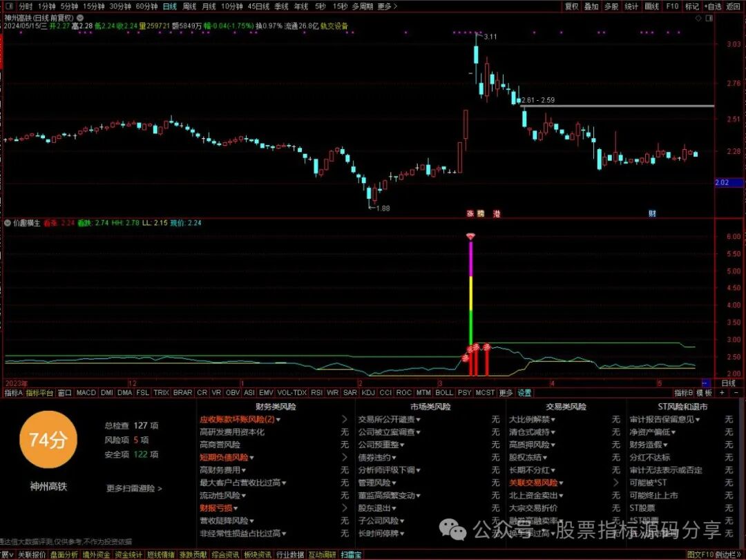
Task: Select the 60分钟 period
Action: (146, 6)
